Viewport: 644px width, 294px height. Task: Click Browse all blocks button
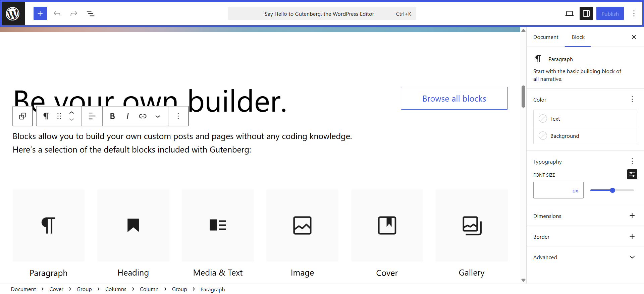[454, 98]
